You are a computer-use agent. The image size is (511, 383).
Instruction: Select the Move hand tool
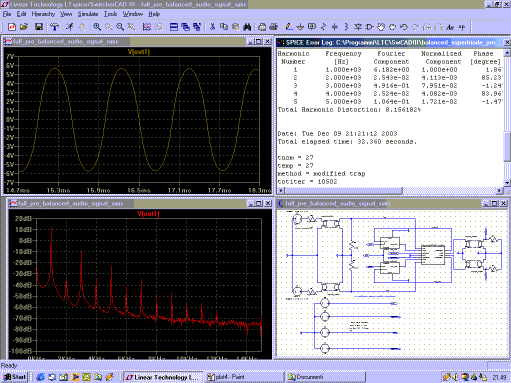[381, 27]
